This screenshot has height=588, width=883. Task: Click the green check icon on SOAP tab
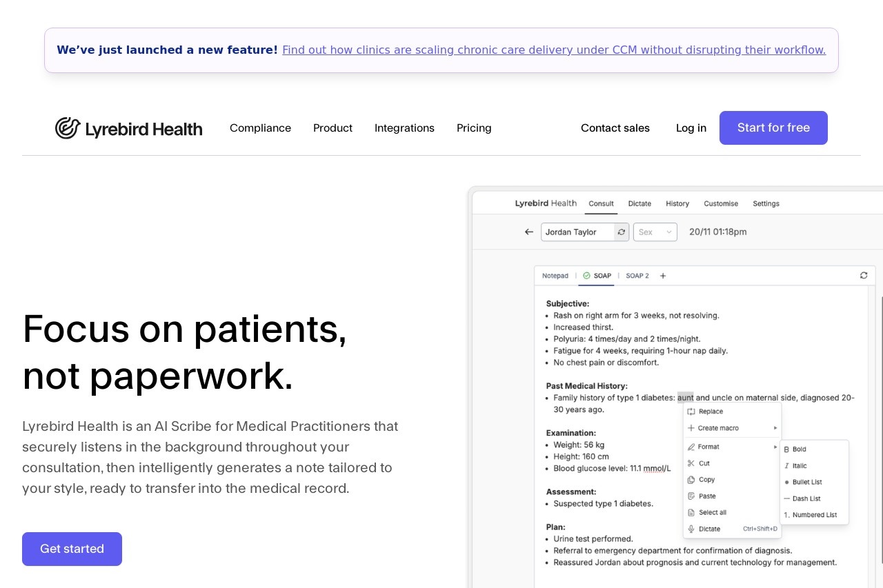tap(586, 276)
